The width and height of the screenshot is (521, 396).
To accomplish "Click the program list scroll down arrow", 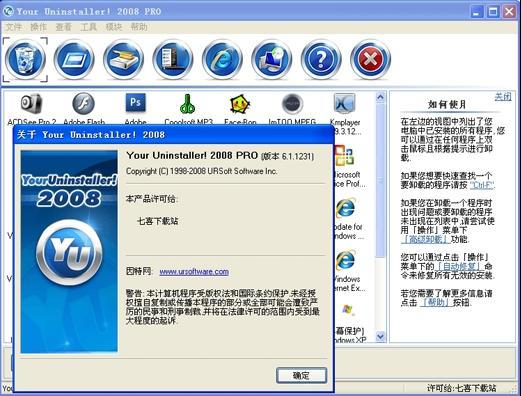I will pos(380,336).
